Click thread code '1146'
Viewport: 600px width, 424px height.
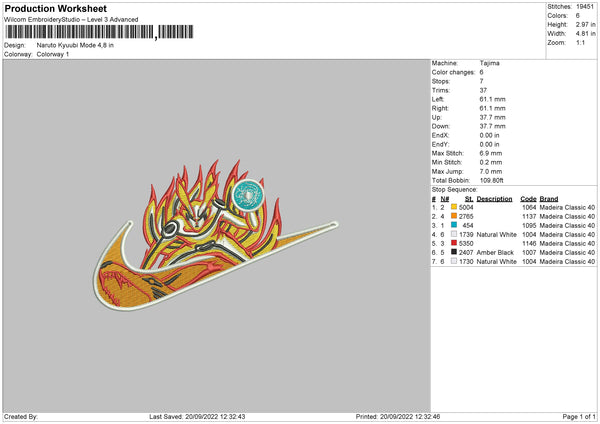pyautogui.click(x=529, y=243)
